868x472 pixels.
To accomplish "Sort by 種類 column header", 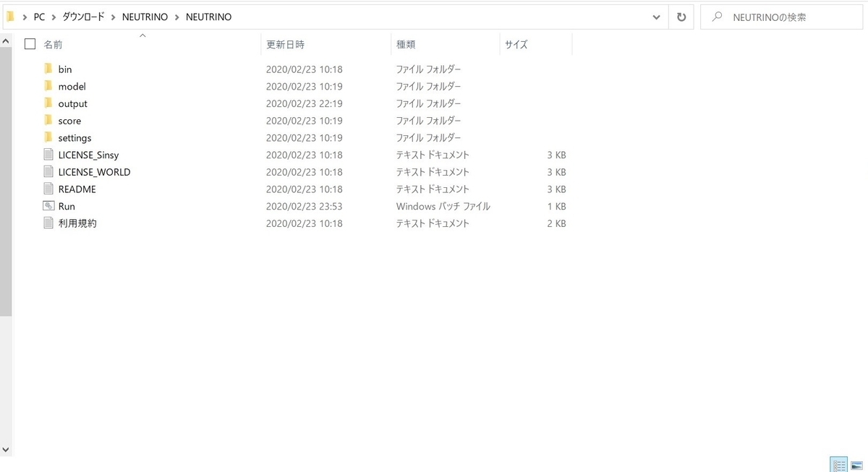I will pyautogui.click(x=405, y=44).
